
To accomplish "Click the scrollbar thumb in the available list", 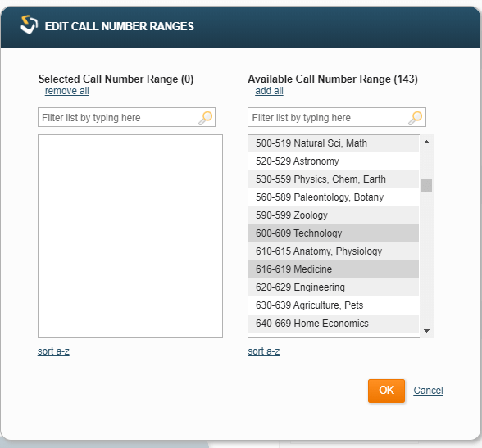I will 426,185.
